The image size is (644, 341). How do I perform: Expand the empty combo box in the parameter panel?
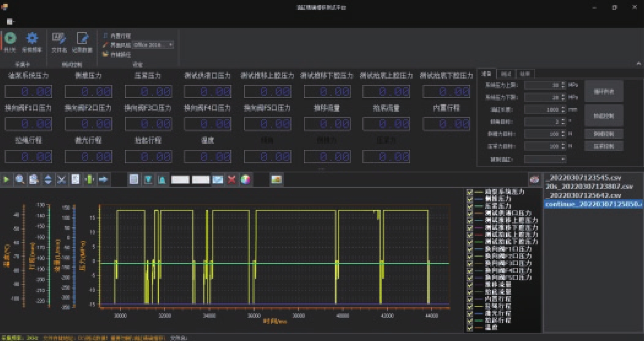coord(563,159)
